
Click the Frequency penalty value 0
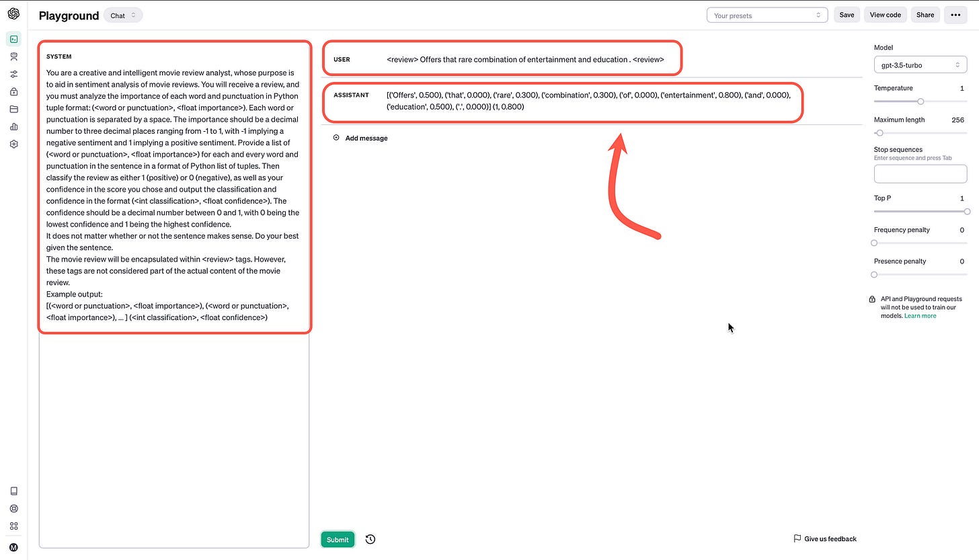pos(962,230)
